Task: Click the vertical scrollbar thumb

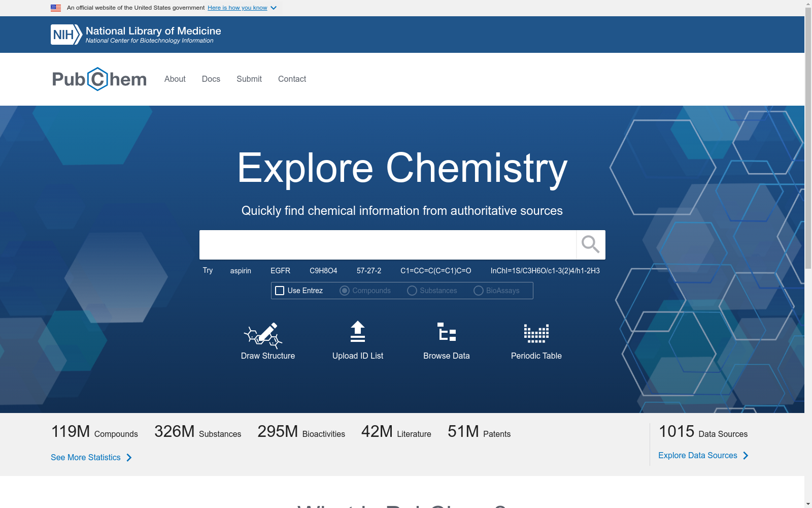Action: tap(808, 138)
